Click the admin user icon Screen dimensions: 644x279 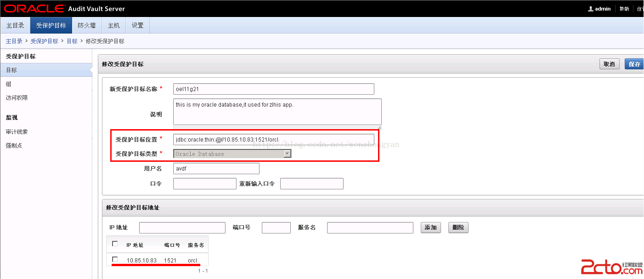[590, 9]
